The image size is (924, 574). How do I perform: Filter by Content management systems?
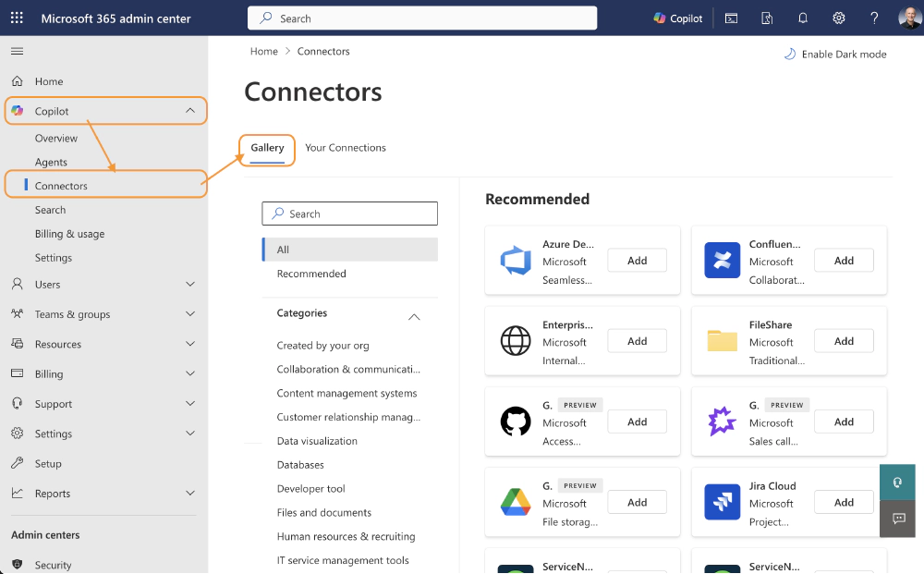346,393
